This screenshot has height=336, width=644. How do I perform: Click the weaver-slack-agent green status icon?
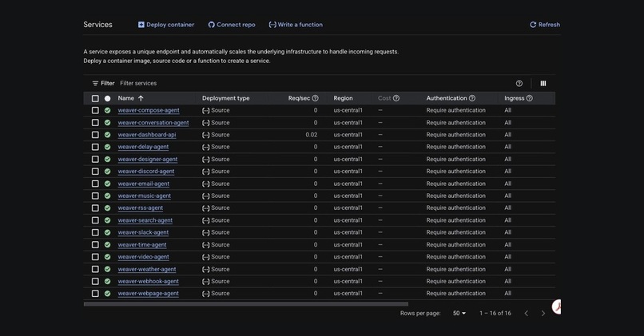pos(107,232)
